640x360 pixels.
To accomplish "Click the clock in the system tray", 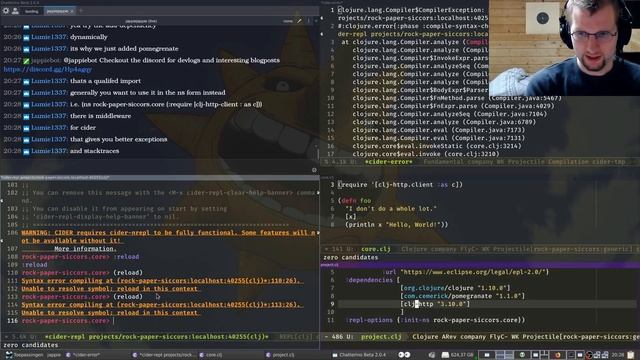I will [618, 355].
